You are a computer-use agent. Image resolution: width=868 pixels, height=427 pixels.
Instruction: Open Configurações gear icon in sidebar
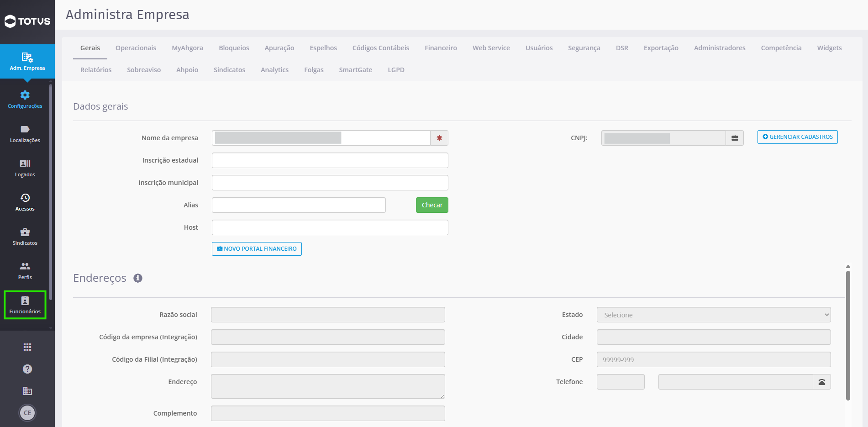click(x=25, y=95)
